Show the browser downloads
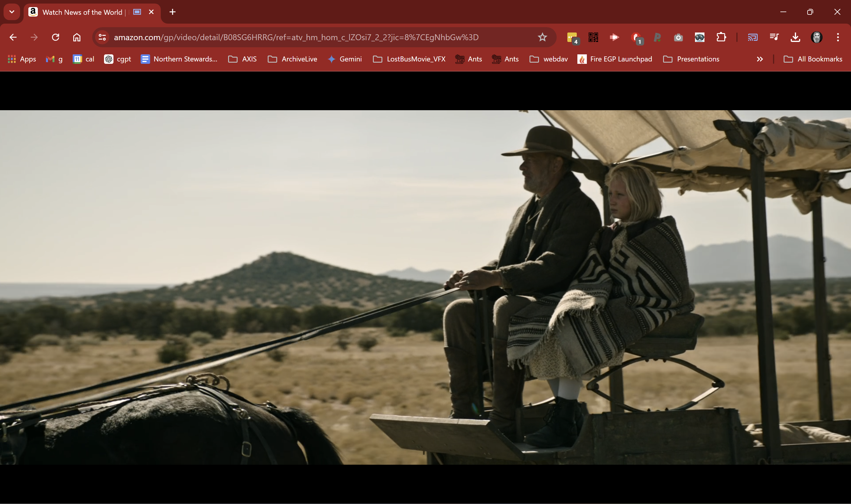Screen dimensions: 851x504 click(x=795, y=37)
